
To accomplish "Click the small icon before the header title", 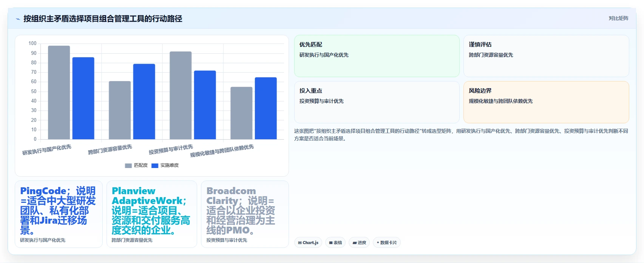I will click(18, 19).
